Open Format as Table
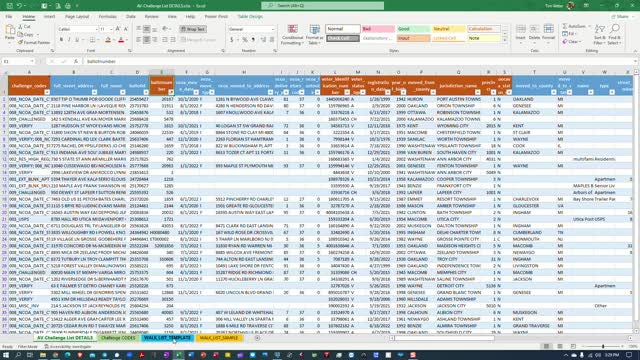 coord(315,35)
